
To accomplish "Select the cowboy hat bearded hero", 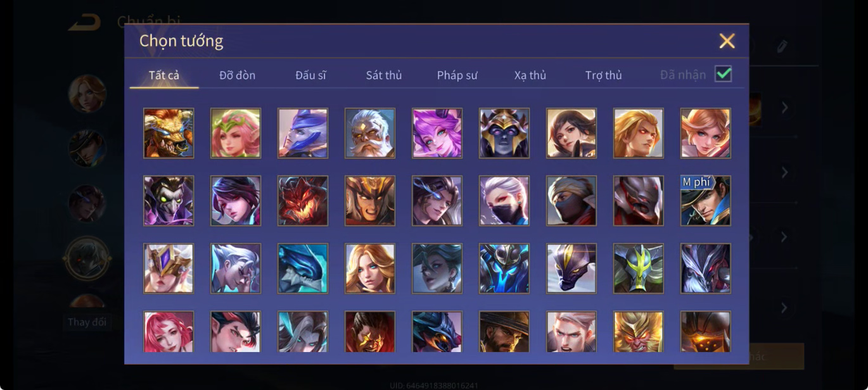I will (x=504, y=332).
